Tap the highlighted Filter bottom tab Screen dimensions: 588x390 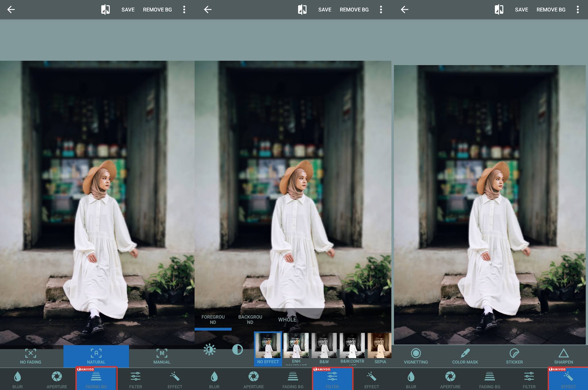click(332, 379)
